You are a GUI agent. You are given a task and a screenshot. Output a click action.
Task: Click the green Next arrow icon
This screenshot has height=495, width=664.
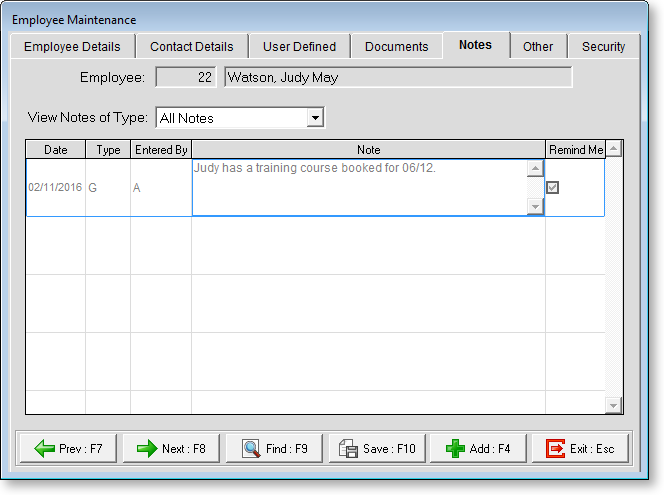click(x=147, y=449)
